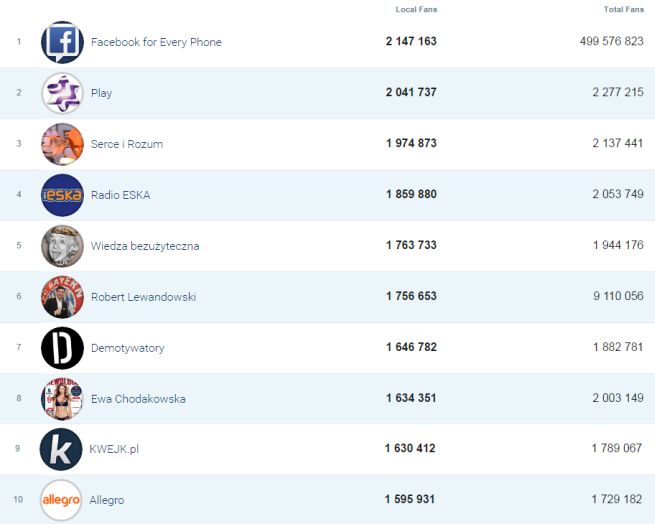Click the KWEJK.pl logo icon
This screenshot has width=655, height=524.
pos(61,449)
